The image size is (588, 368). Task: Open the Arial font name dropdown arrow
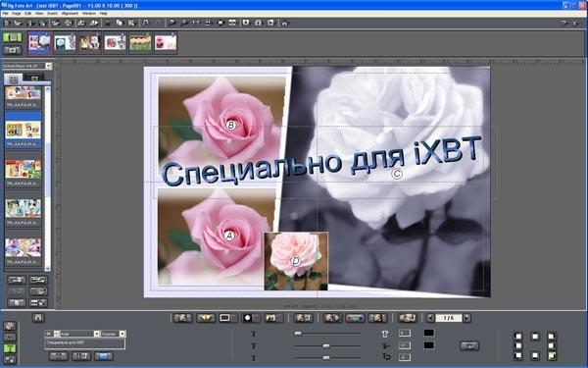tap(97, 334)
